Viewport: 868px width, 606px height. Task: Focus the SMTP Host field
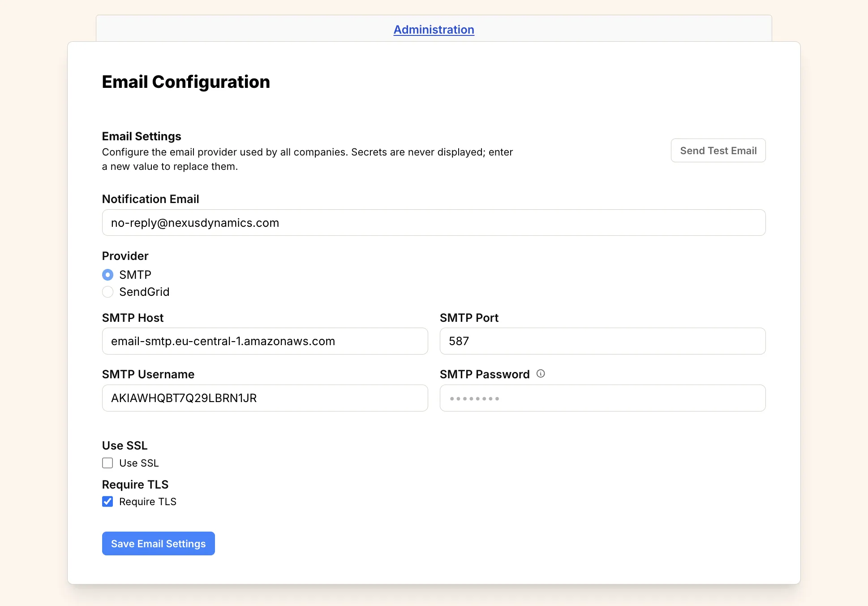point(264,341)
